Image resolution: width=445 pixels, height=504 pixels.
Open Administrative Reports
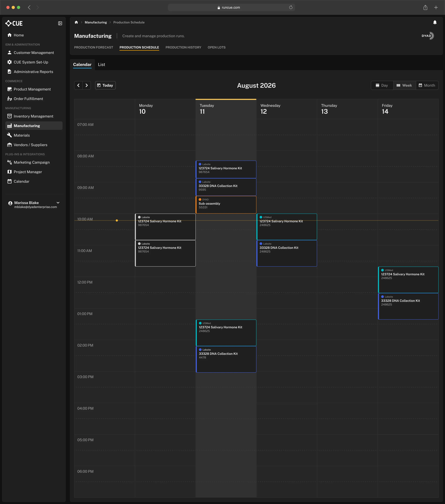[34, 72]
